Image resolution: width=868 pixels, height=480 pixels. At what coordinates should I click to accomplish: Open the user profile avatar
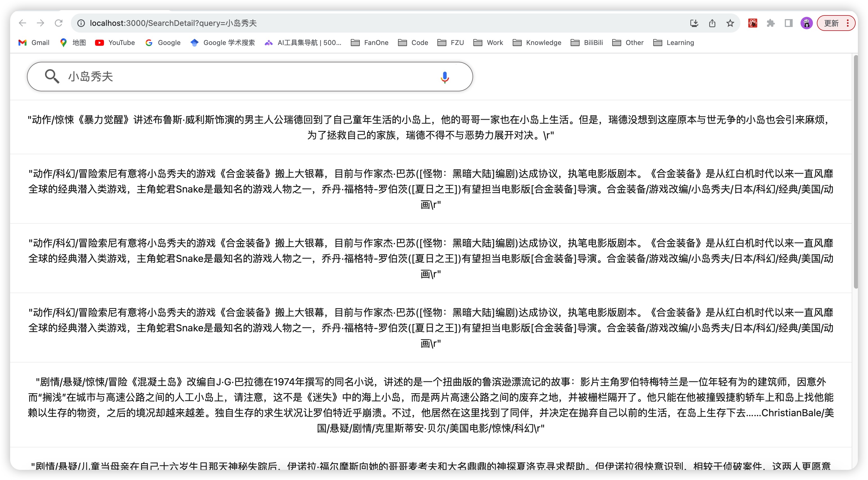(x=806, y=23)
